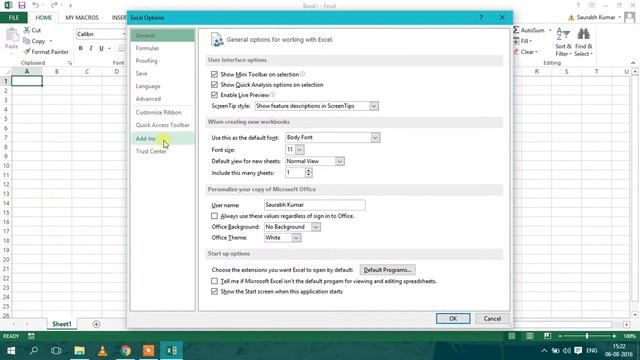Select Quick Access Toolbar category
Image resolution: width=640 pixels, height=360 pixels.
pos(162,125)
